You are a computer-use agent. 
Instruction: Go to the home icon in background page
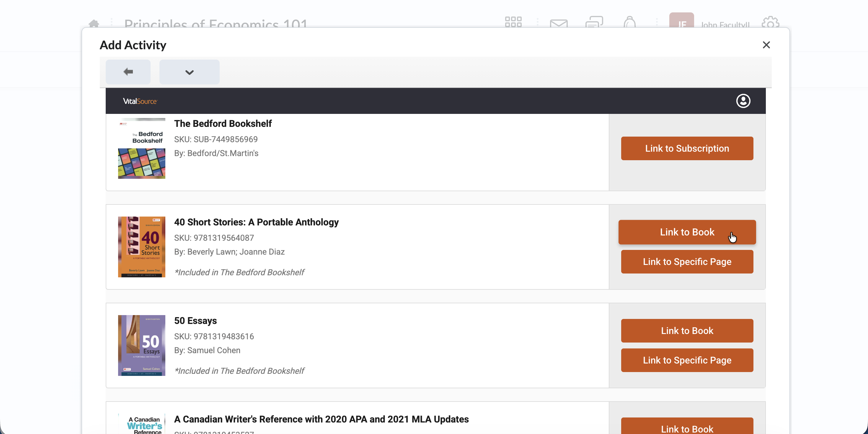tap(94, 24)
